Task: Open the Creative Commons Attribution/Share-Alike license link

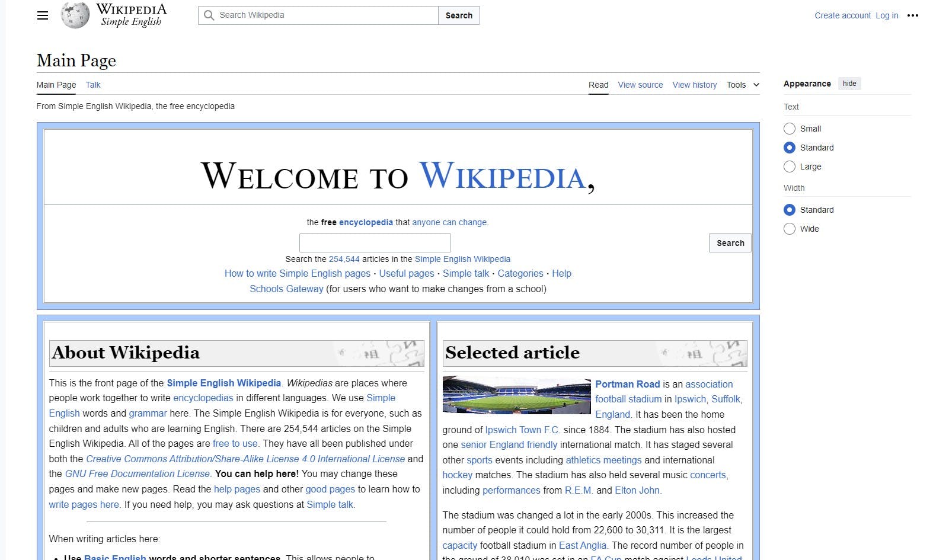Action: 245,459
